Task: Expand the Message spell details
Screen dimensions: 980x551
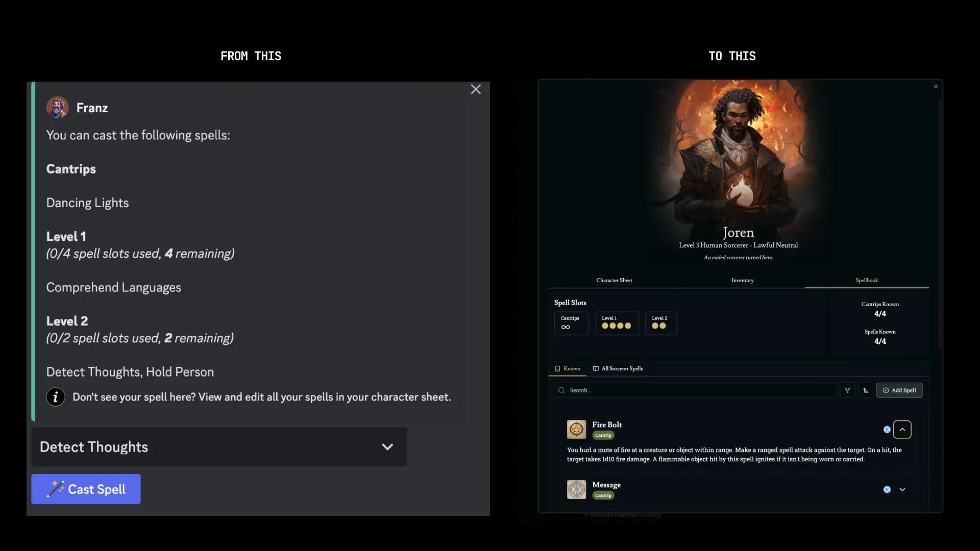Action: click(902, 490)
